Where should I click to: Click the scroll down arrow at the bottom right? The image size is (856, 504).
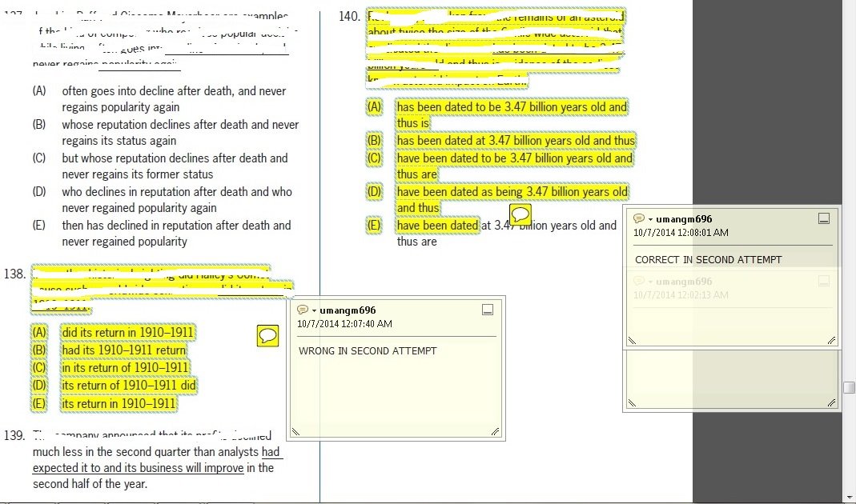[849, 497]
